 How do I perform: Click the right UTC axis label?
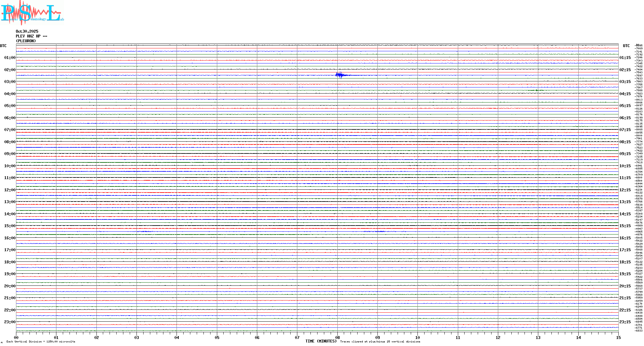(x=626, y=46)
